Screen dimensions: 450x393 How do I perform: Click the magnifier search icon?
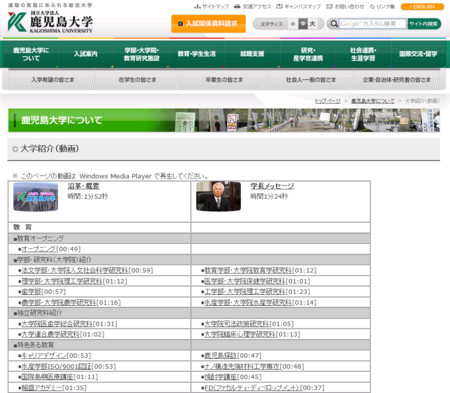334,24
